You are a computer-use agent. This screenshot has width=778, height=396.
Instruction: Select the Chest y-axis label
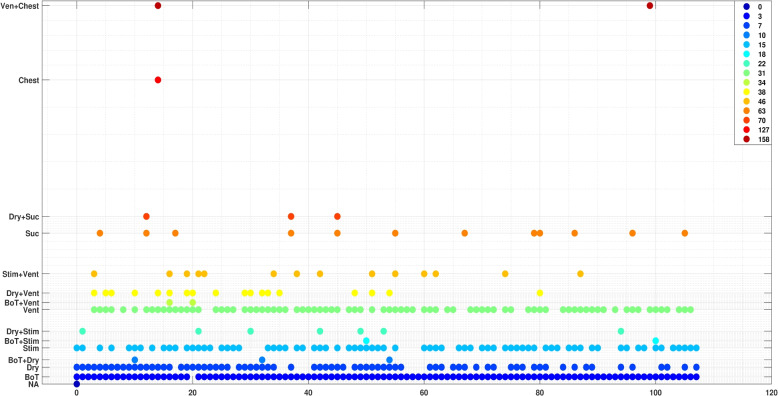[28, 80]
